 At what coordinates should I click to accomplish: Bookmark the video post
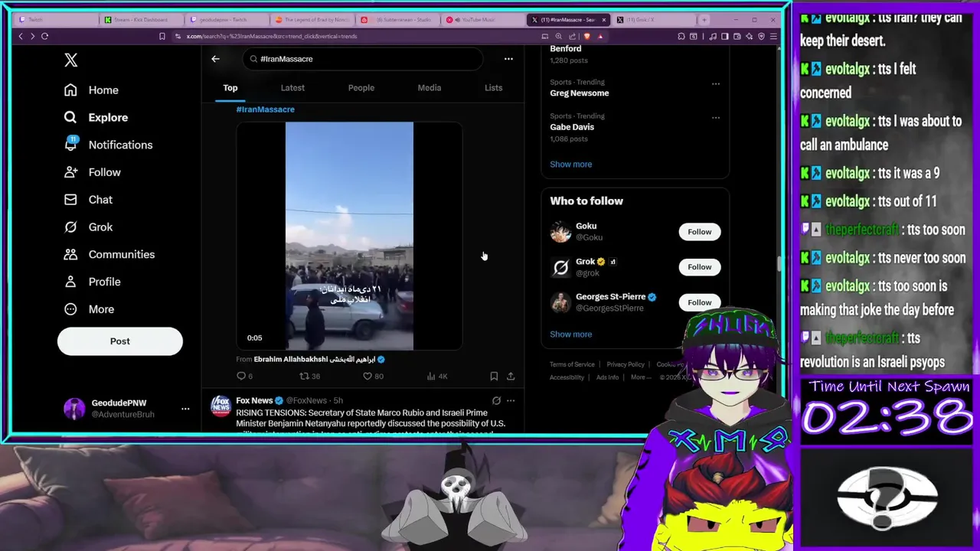point(494,376)
